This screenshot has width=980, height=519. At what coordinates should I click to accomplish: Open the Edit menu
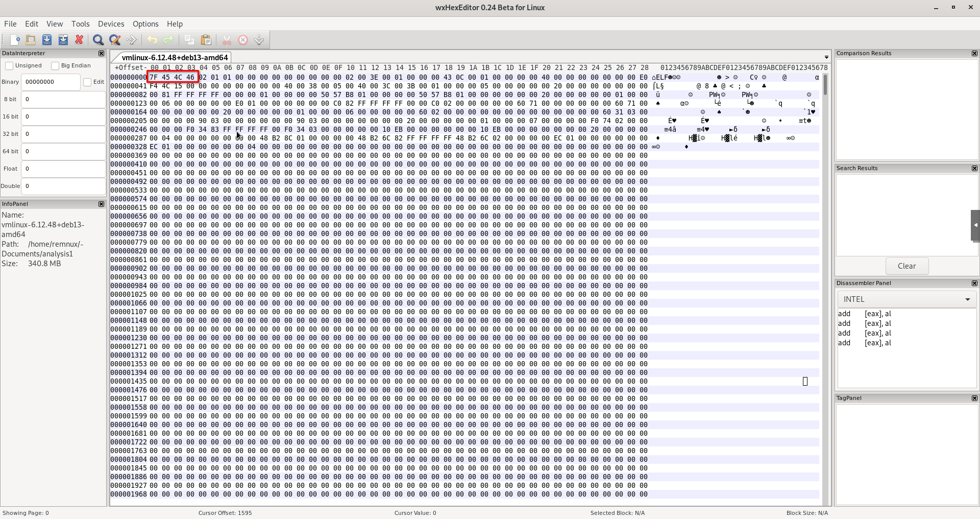[x=32, y=24]
